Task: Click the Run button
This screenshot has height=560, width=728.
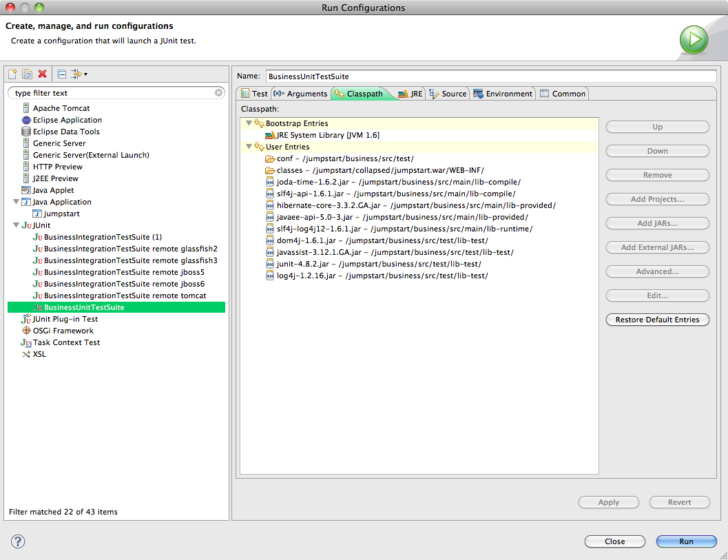Action: 686,541
